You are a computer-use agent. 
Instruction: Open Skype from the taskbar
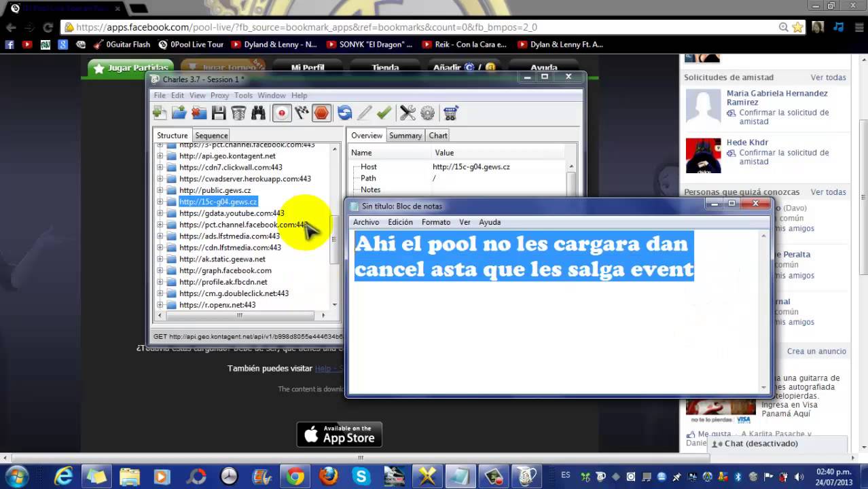[361, 476]
